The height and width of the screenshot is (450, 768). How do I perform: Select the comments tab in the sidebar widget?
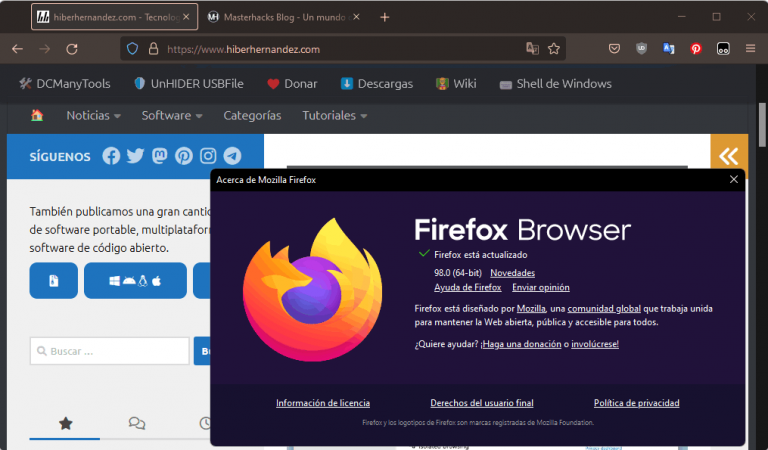137,423
